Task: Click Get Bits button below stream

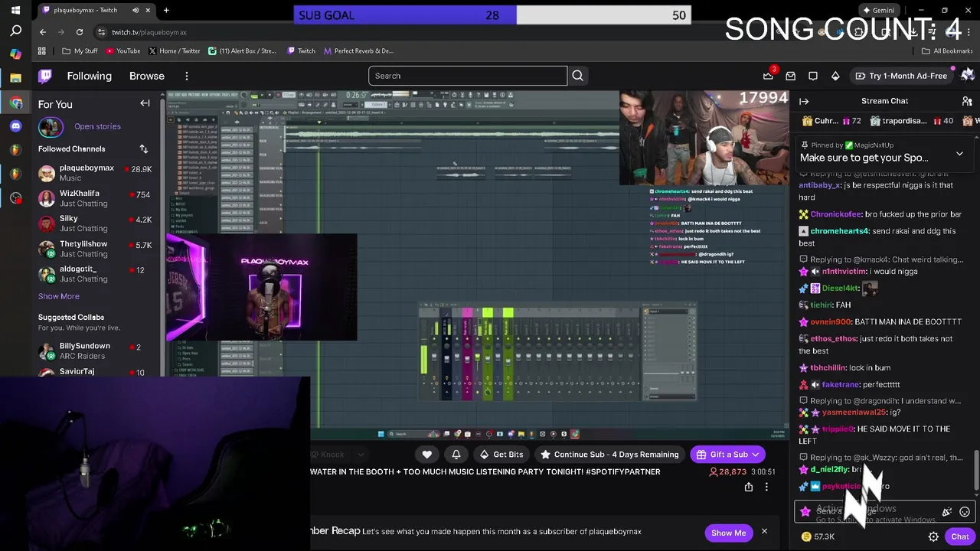Action: pos(501,455)
